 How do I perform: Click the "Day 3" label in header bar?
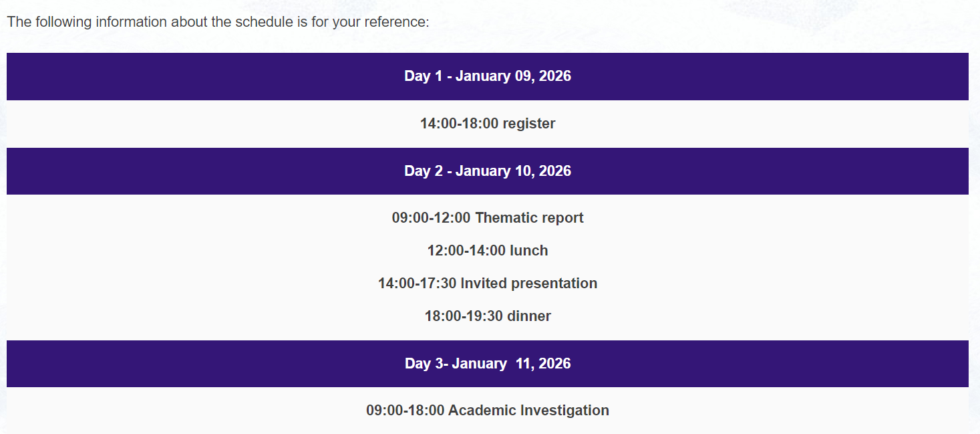click(424, 364)
